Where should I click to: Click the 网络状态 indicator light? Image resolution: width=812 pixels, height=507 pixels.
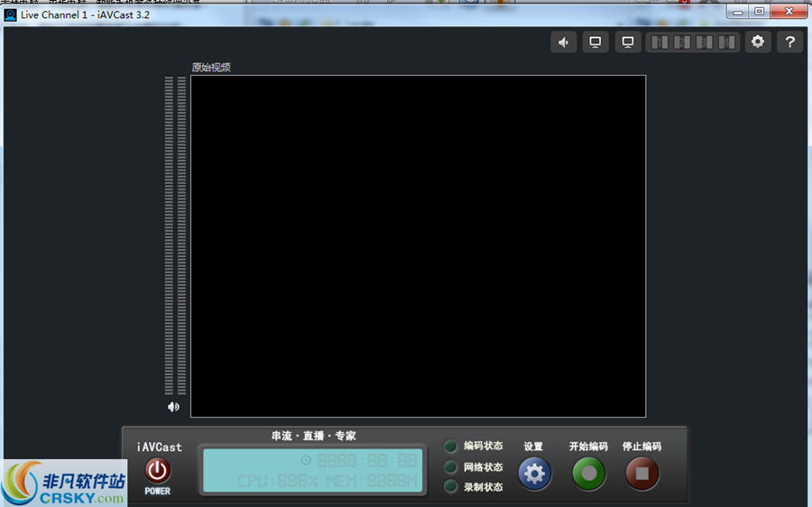[x=450, y=467]
